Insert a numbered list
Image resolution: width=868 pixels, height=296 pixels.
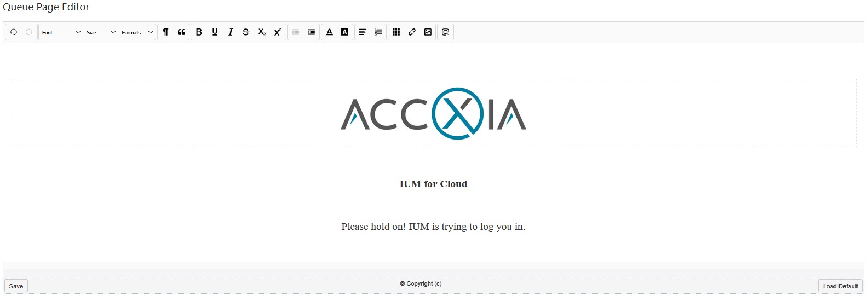coord(378,32)
